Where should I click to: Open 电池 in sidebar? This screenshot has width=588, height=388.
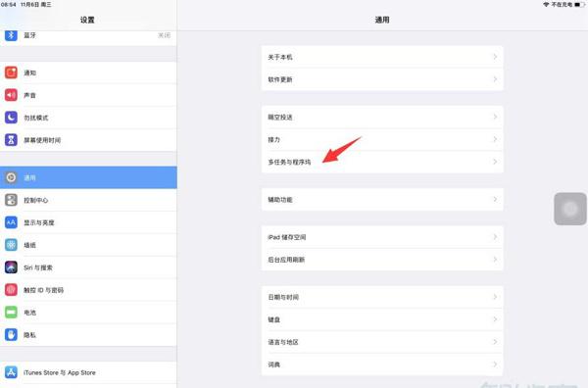click(x=88, y=313)
